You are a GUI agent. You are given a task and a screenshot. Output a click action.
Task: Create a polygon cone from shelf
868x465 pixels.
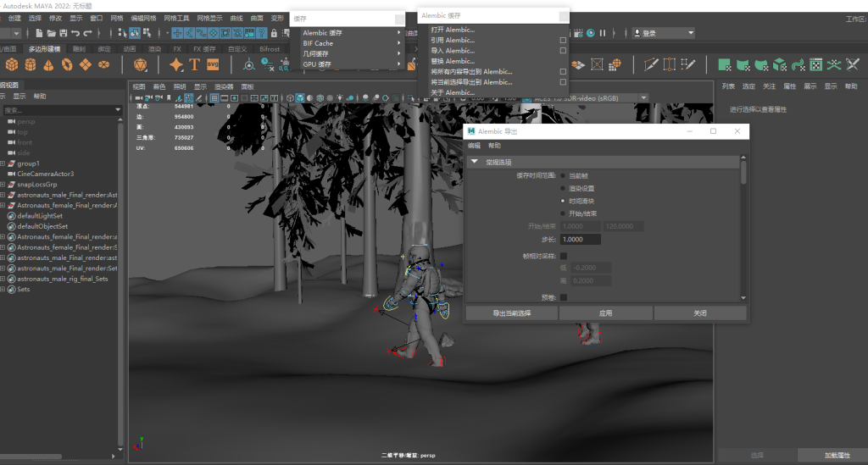(x=48, y=64)
